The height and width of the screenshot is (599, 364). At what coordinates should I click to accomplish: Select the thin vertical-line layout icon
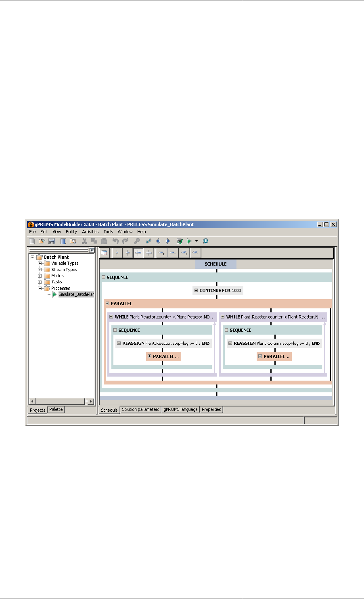117,253
